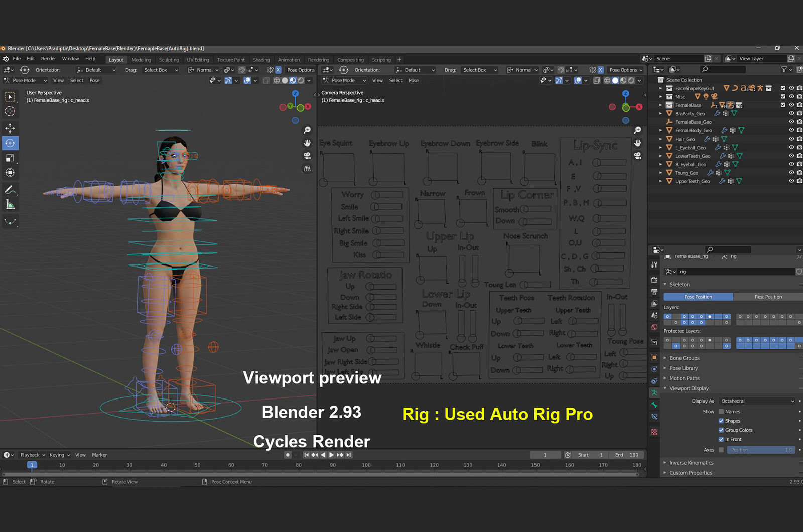803x532 pixels.
Task: Open Bone Constraint properties tab
Action: (x=654, y=417)
